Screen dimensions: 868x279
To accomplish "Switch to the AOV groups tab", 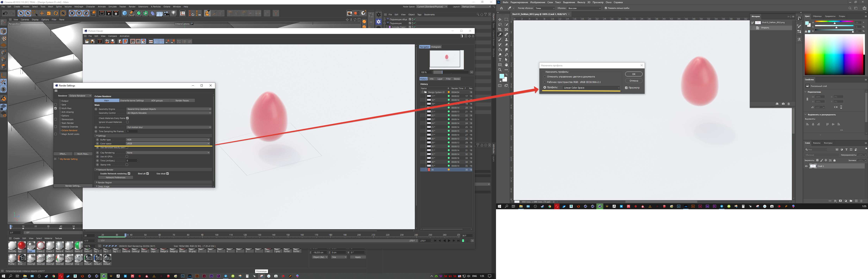I will click(x=157, y=100).
